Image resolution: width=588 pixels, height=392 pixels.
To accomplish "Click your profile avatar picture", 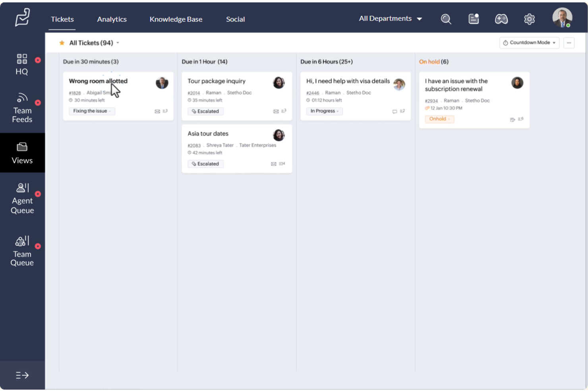I will 562,18.
